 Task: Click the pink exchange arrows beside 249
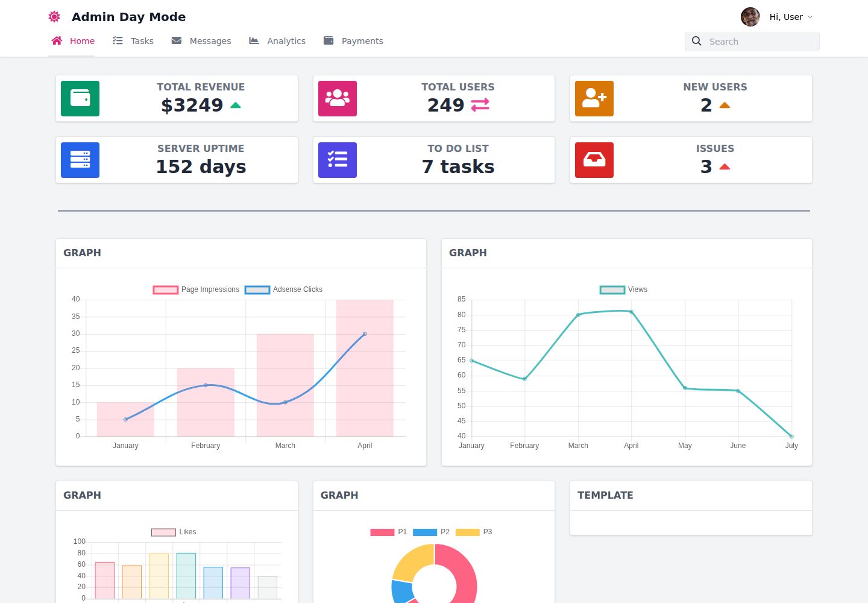tap(480, 105)
